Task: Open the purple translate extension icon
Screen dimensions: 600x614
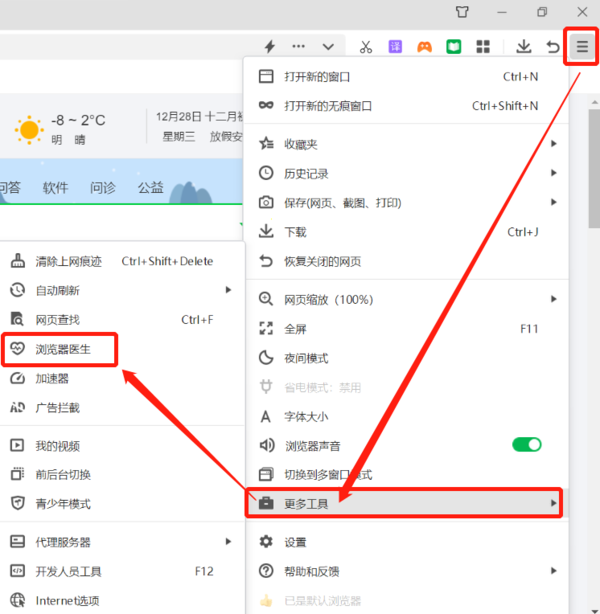Action: 395,47
